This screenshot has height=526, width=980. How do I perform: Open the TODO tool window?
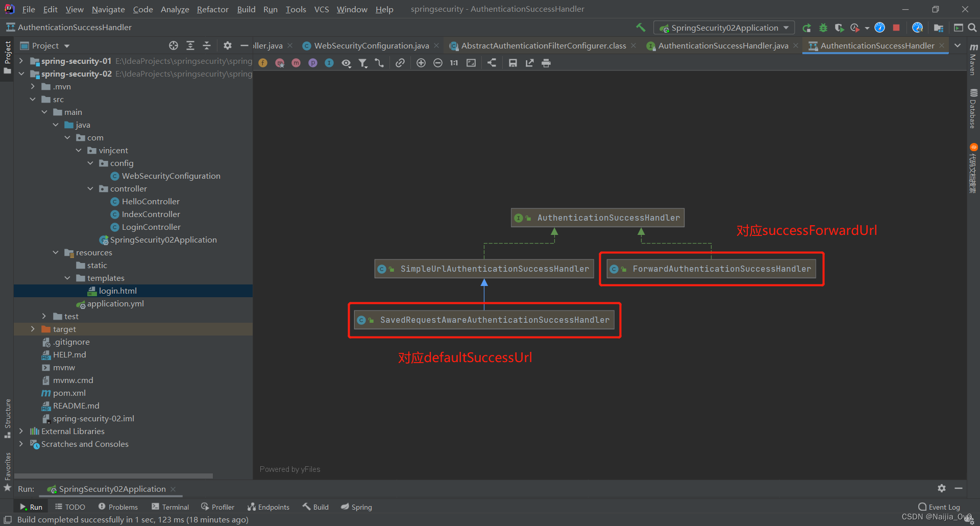point(70,507)
